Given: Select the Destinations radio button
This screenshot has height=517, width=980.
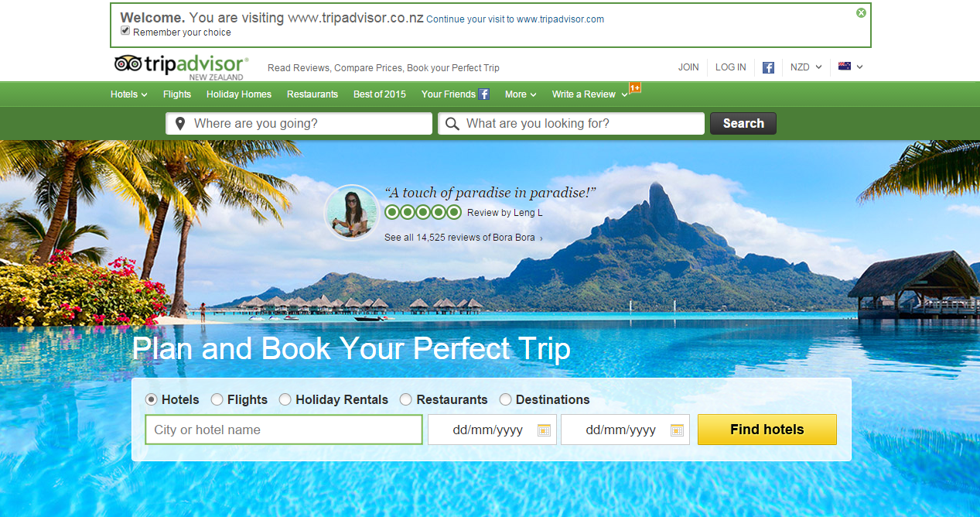Looking at the screenshot, I should click(505, 399).
